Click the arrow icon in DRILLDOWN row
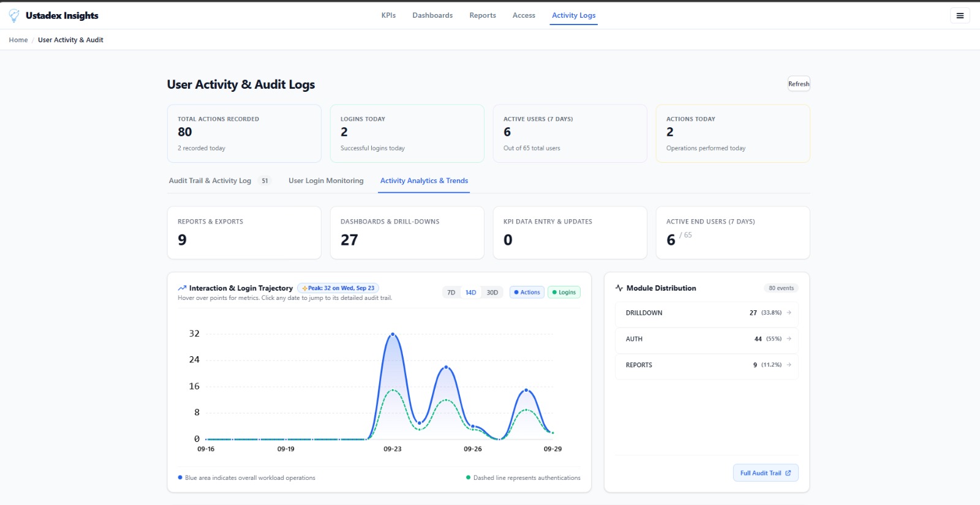 click(x=789, y=313)
